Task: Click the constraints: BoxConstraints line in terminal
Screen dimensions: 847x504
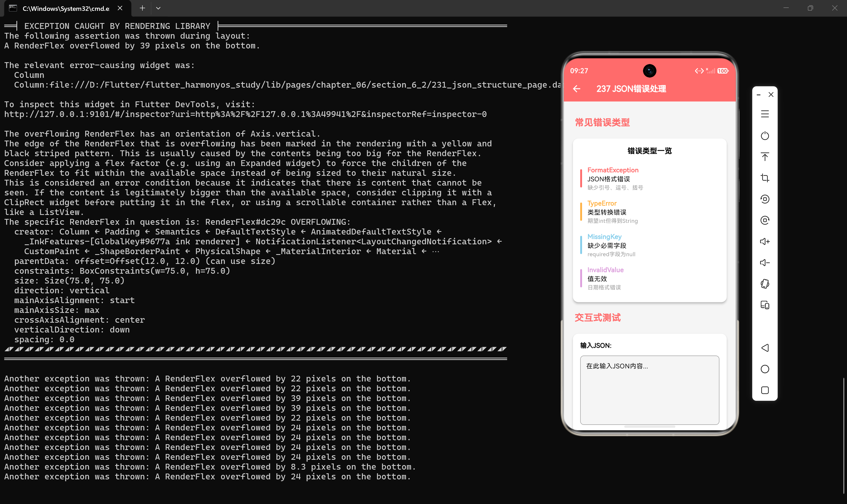Action: [122, 271]
